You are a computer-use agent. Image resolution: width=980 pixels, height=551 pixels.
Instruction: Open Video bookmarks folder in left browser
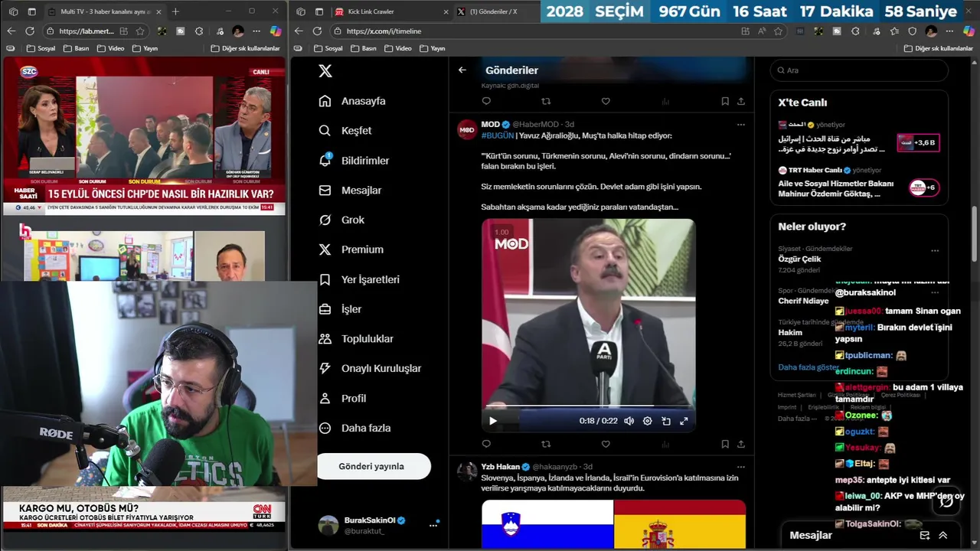[110, 48]
